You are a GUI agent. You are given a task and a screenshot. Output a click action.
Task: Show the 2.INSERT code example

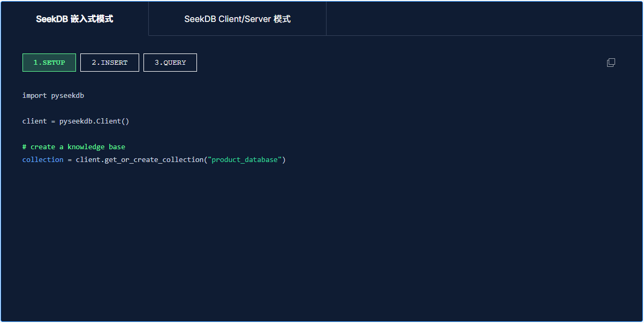click(110, 63)
